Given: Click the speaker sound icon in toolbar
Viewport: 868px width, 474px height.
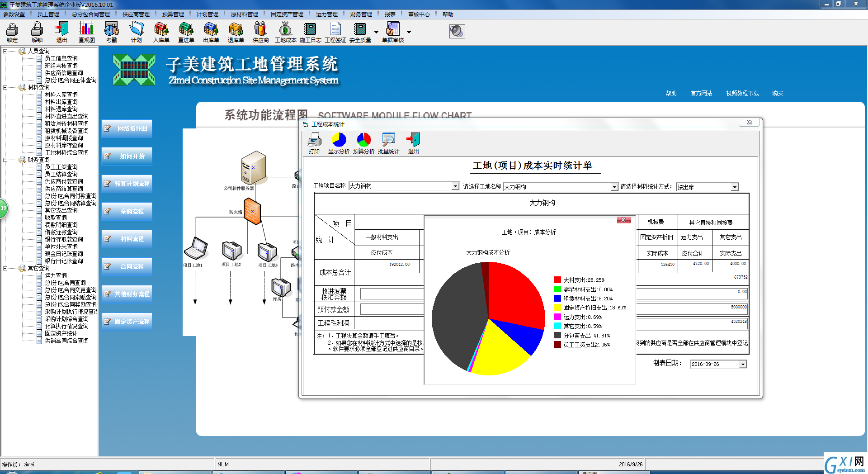Looking at the screenshot, I should [x=457, y=31].
